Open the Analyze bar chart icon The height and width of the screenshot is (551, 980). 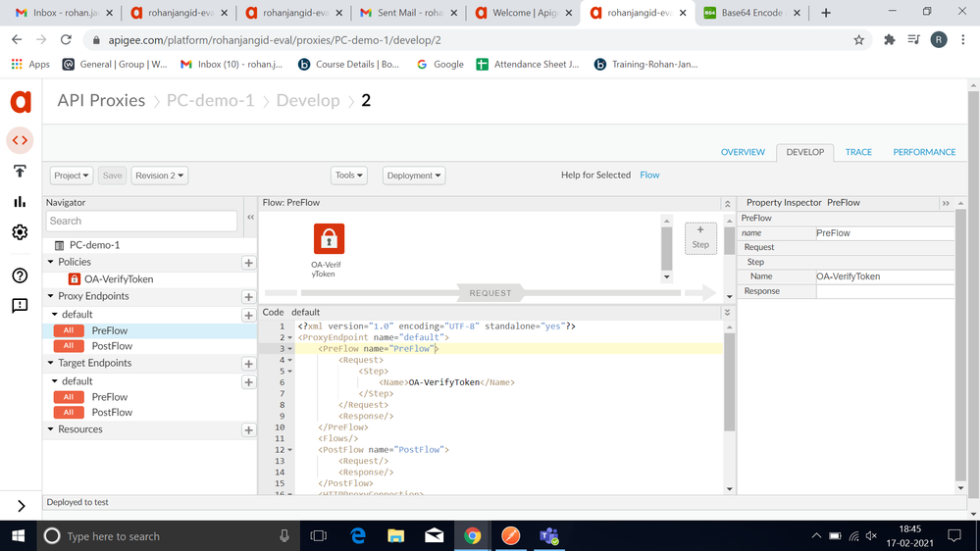tap(20, 201)
